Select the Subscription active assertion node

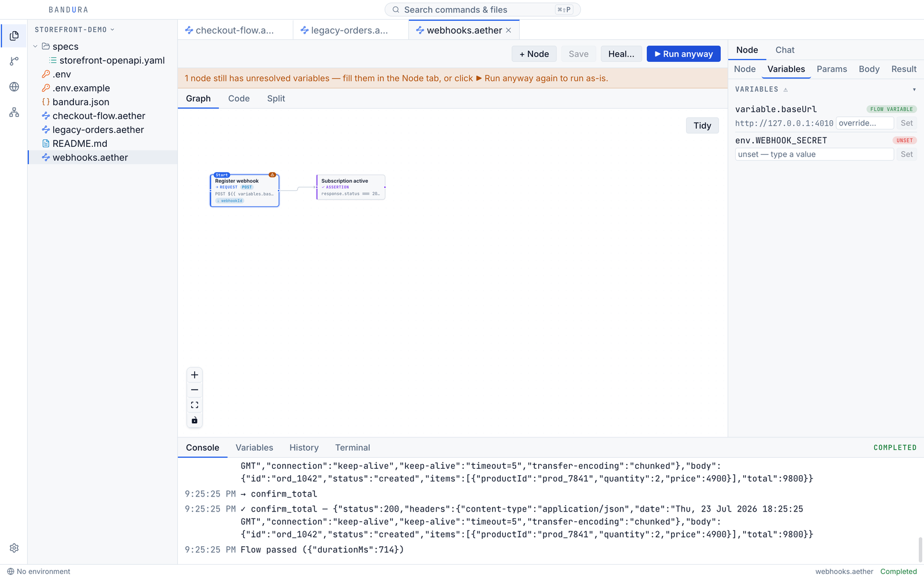(x=351, y=187)
